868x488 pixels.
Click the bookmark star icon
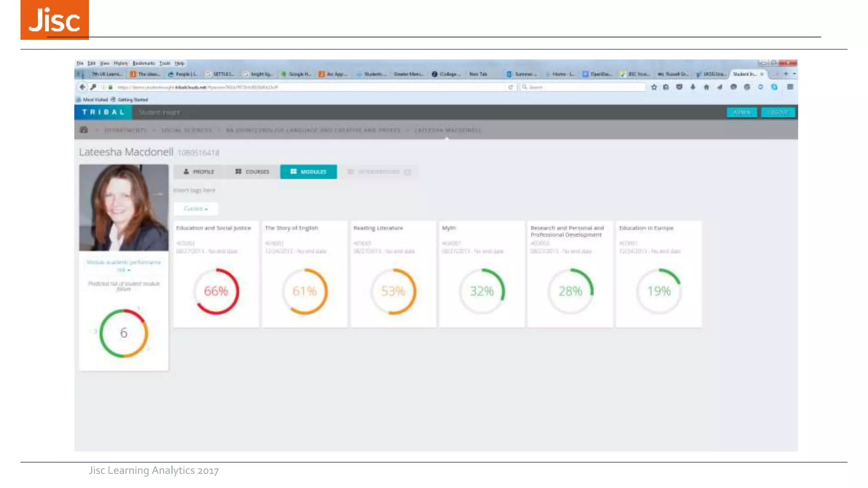(654, 87)
